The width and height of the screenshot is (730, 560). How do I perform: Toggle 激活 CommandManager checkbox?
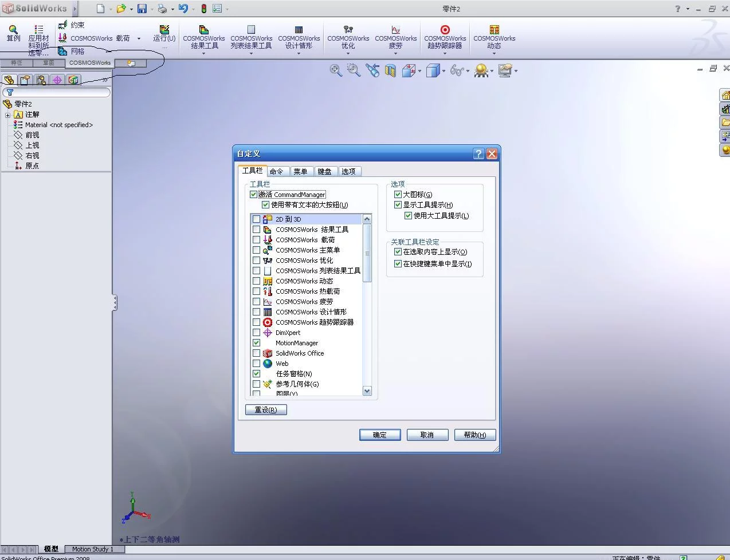pyautogui.click(x=254, y=195)
